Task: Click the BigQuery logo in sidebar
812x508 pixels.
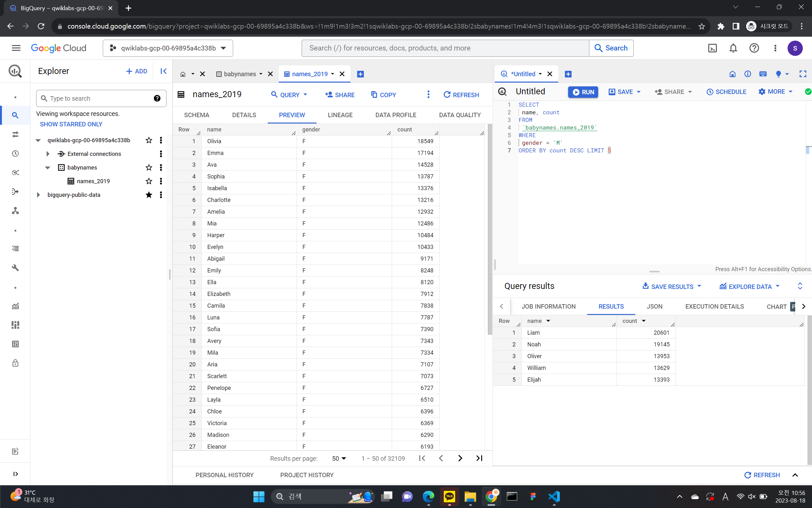Action: [x=15, y=71]
